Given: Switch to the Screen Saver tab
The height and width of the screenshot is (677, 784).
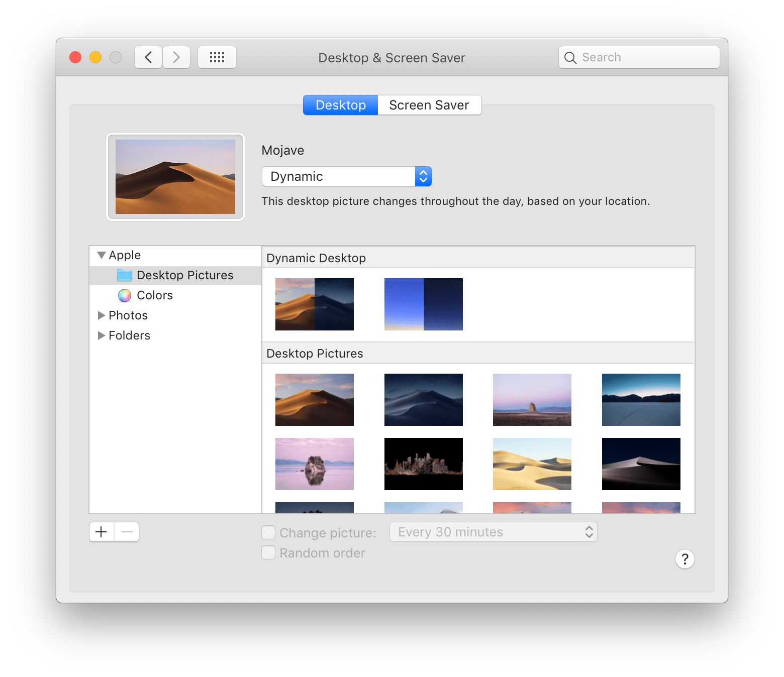Looking at the screenshot, I should pyautogui.click(x=429, y=105).
